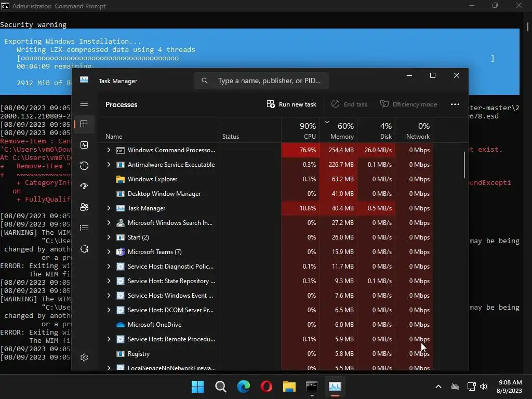The height and width of the screenshot is (399, 532).
Task: Expand Service Host: Windows Event row
Action: click(x=109, y=296)
